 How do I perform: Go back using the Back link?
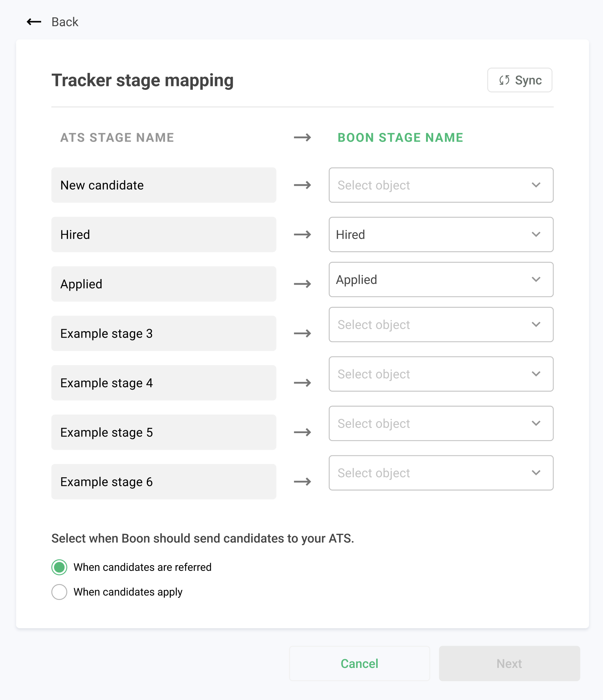65,22
